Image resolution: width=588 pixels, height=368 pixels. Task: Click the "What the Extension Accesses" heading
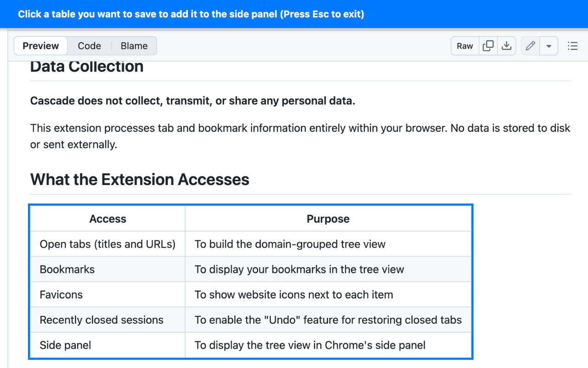[x=140, y=179]
